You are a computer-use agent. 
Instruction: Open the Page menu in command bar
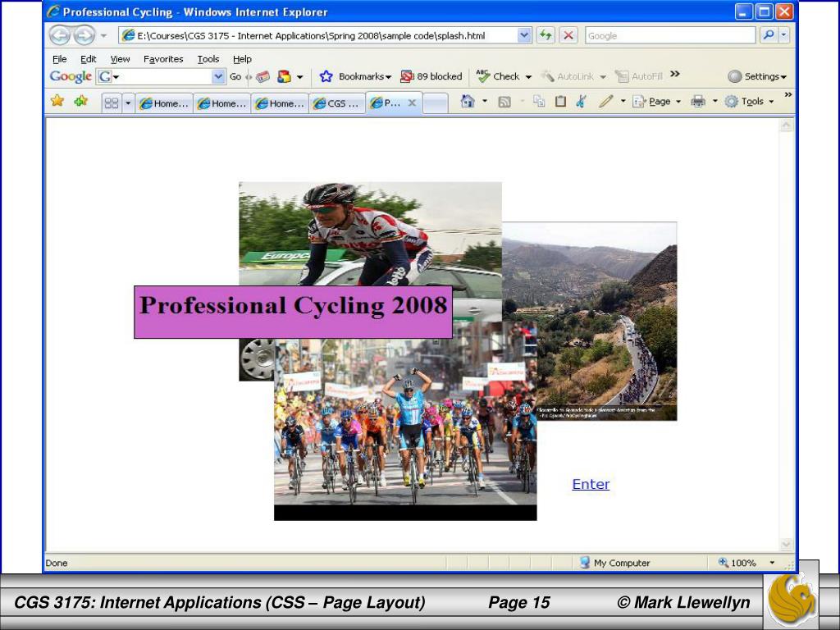tap(656, 101)
